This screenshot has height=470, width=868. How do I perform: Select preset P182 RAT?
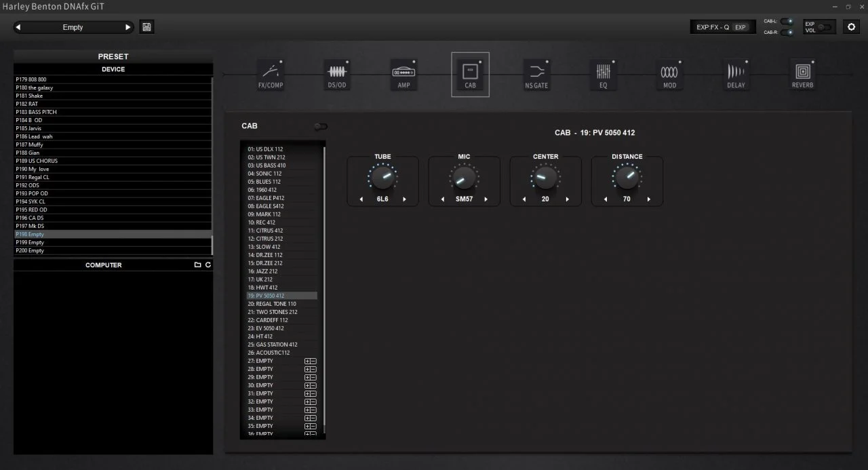[113, 104]
